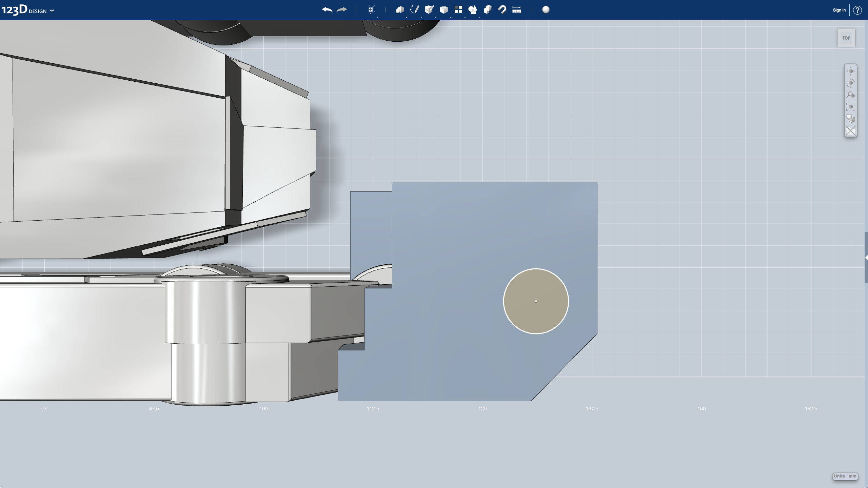
Task: Select the Sketch tool
Action: [415, 10]
